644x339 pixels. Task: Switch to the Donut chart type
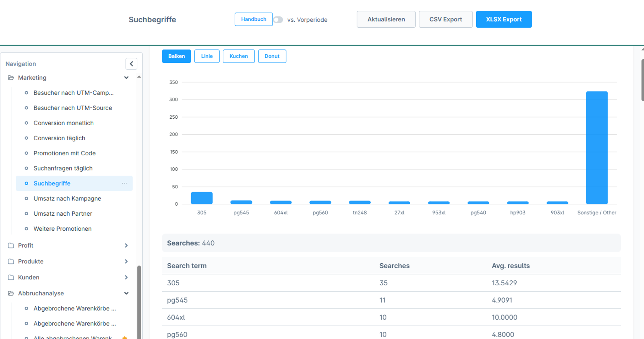click(x=272, y=56)
